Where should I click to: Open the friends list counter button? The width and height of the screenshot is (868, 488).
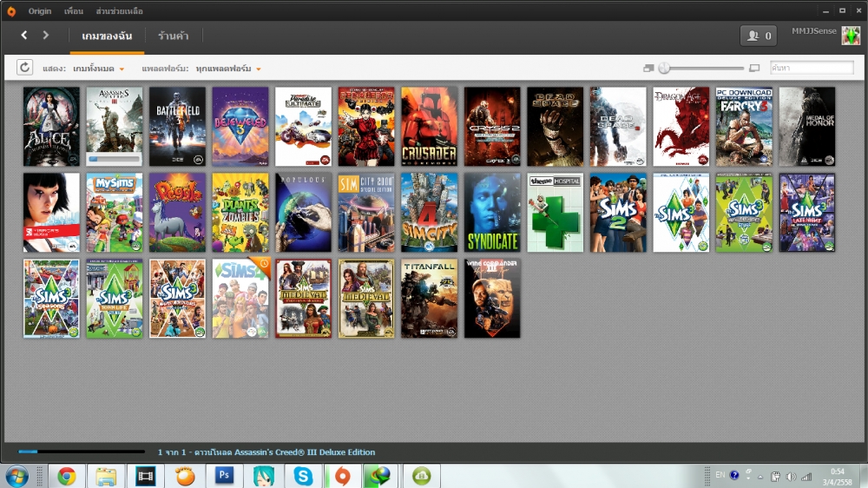(x=758, y=36)
